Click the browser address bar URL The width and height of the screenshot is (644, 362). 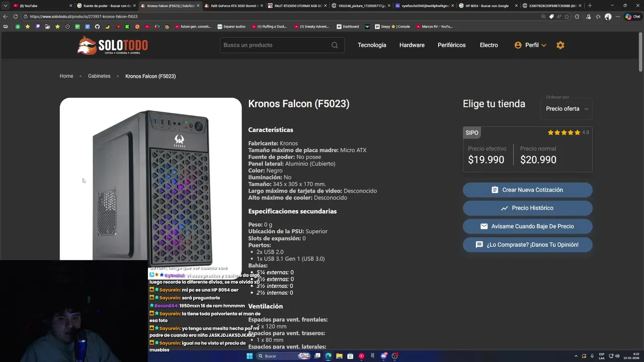click(84, 17)
